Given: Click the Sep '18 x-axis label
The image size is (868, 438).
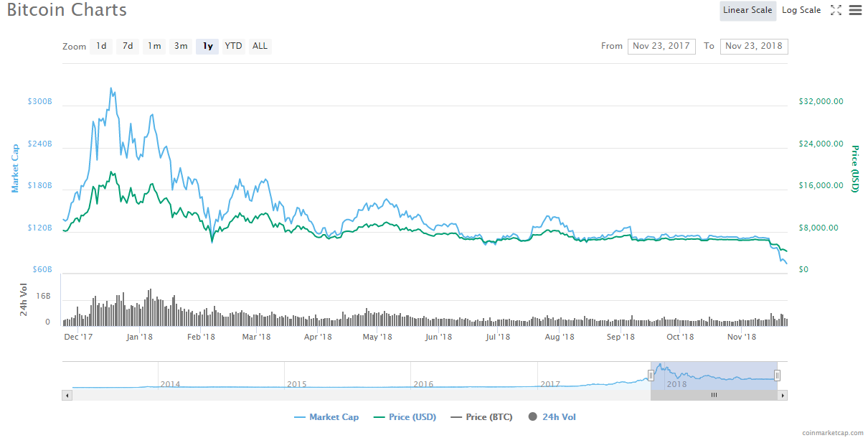Looking at the screenshot, I should [621, 337].
